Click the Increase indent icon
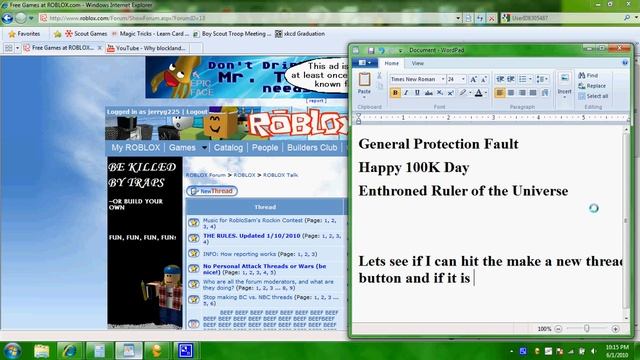This screenshot has width=640, height=360. pyautogui.click(x=511, y=79)
